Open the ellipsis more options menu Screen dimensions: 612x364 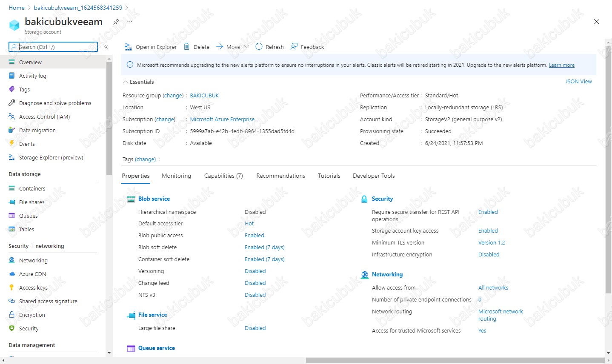click(130, 21)
